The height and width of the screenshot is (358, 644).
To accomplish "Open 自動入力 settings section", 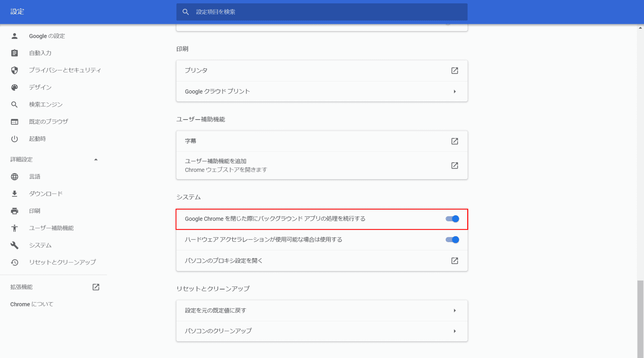I will [x=40, y=53].
